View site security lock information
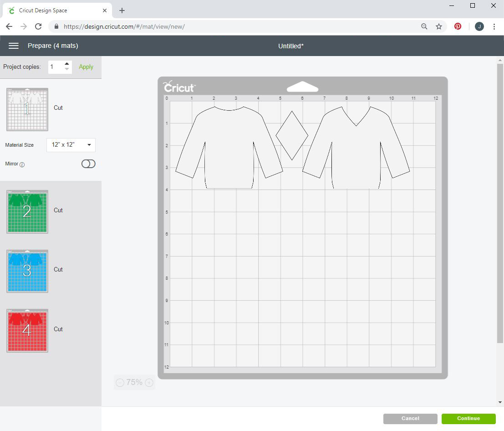The height and width of the screenshot is (431, 504). click(56, 26)
